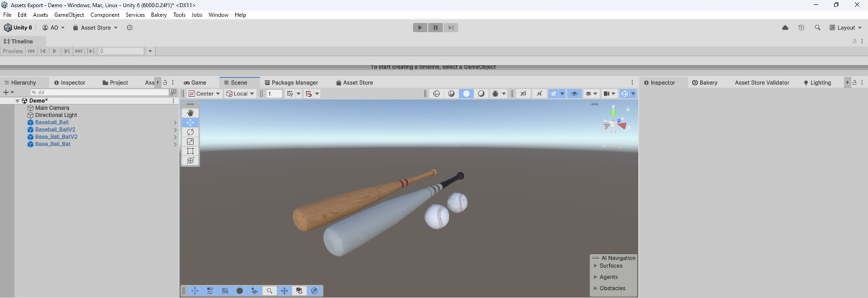Click the compass icon in bottom overlay

[x=315, y=291]
